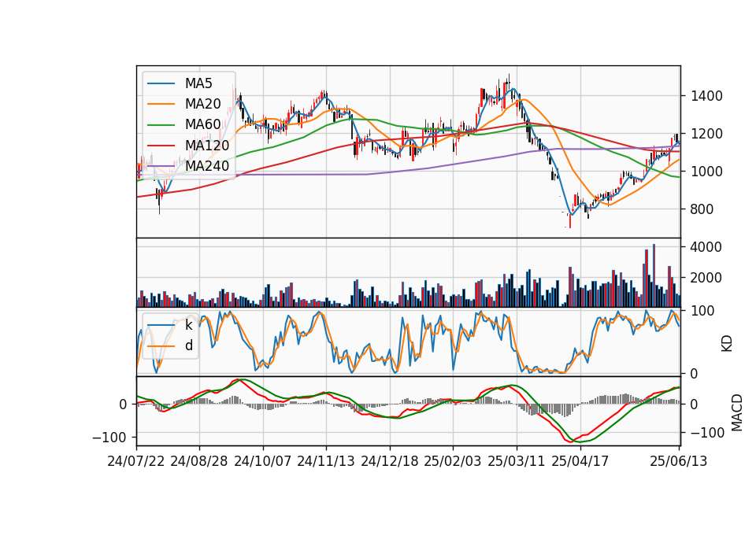
Task: Click the blue MA5 legend line sample
Action: tap(161, 84)
